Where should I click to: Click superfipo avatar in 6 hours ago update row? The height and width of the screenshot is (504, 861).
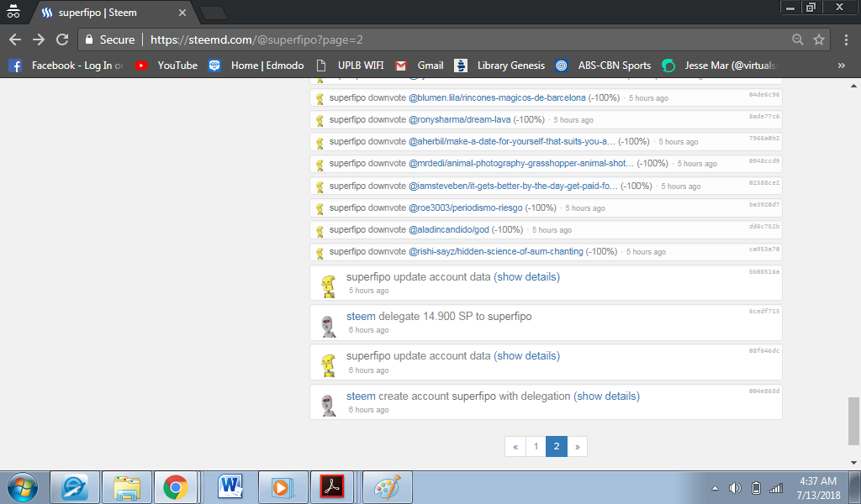(329, 365)
